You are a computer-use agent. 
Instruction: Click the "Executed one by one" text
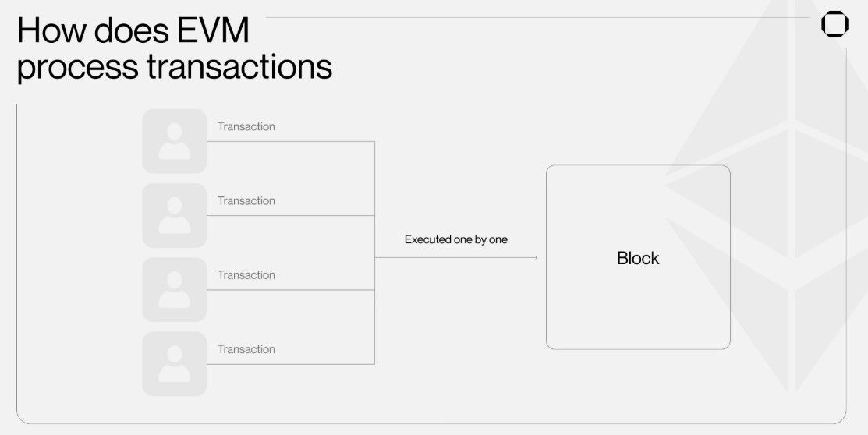point(455,239)
